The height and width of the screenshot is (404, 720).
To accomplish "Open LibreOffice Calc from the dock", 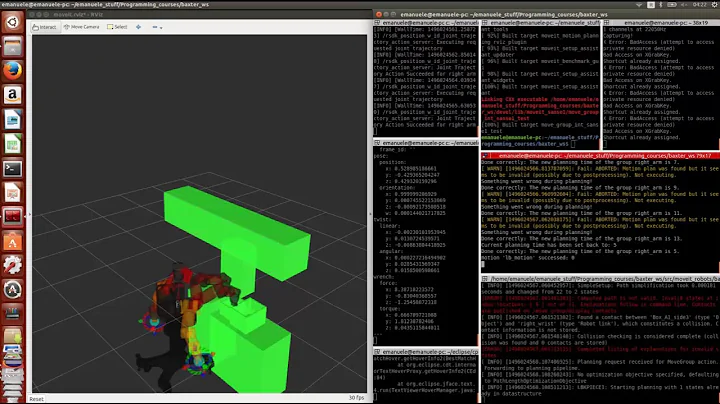I will [12, 144].
